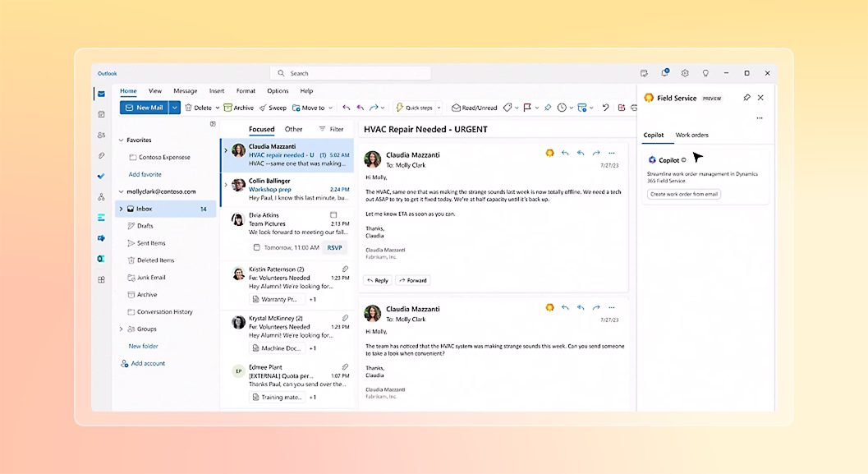Open the message list Filter
The width and height of the screenshot is (868, 474).
tap(331, 129)
